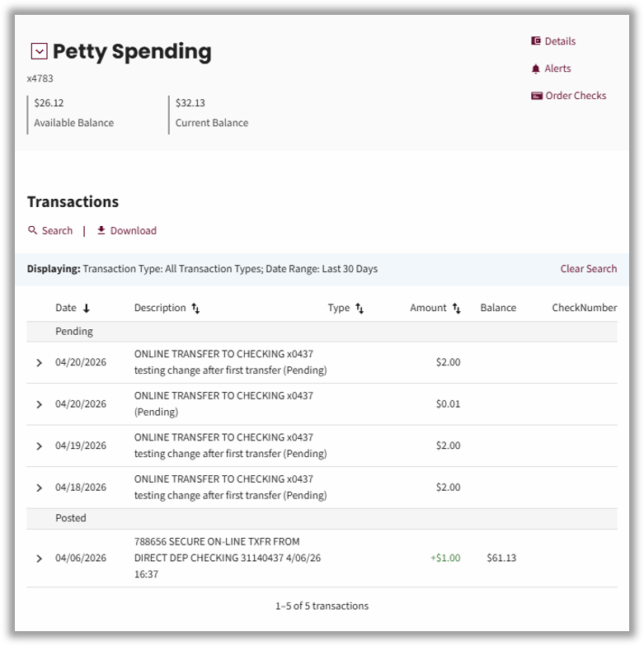Sort transactions by Amount arrows
Screen dimensions: 644x646
click(x=456, y=309)
